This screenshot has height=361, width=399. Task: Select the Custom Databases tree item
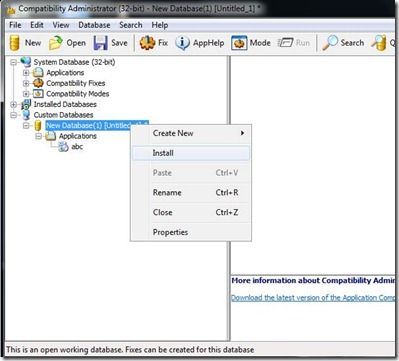coord(63,115)
